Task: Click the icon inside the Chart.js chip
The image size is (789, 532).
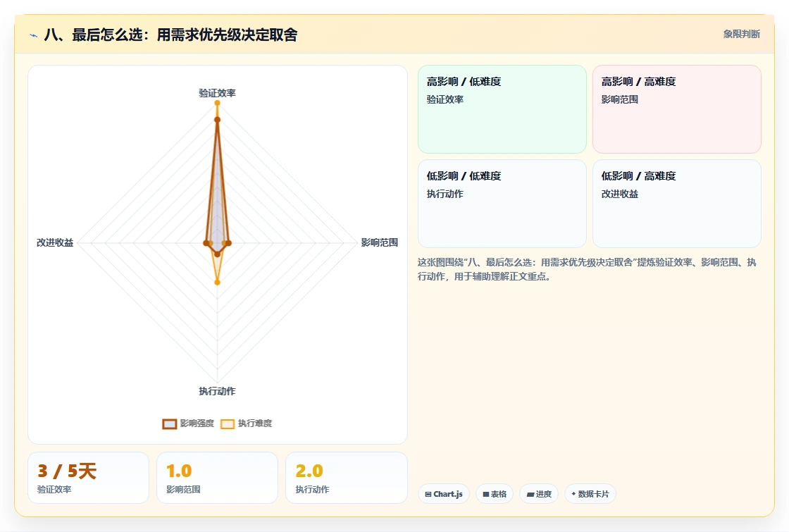Action: [x=428, y=494]
